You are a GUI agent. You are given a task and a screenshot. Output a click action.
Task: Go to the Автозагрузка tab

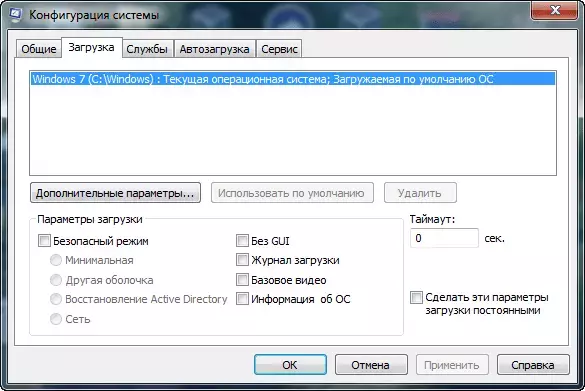(215, 49)
